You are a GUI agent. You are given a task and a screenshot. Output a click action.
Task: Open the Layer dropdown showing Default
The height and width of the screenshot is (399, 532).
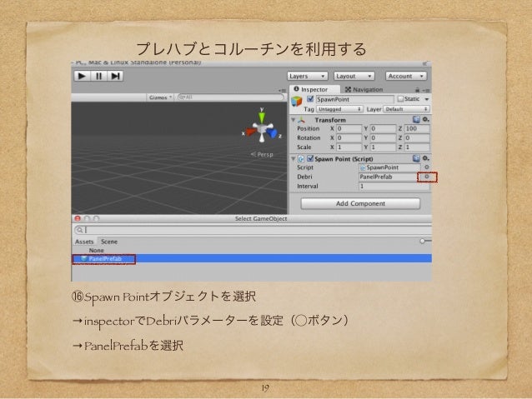pos(406,109)
